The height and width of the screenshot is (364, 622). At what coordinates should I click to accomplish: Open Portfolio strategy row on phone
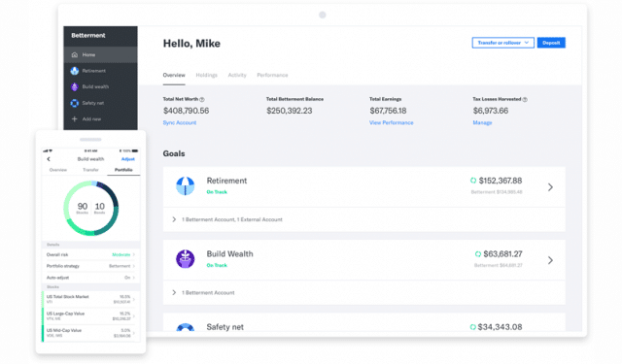coord(90,266)
